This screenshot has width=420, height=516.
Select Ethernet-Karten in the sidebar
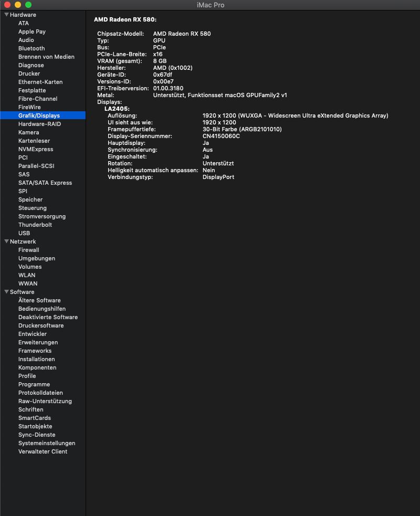(x=40, y=82)
